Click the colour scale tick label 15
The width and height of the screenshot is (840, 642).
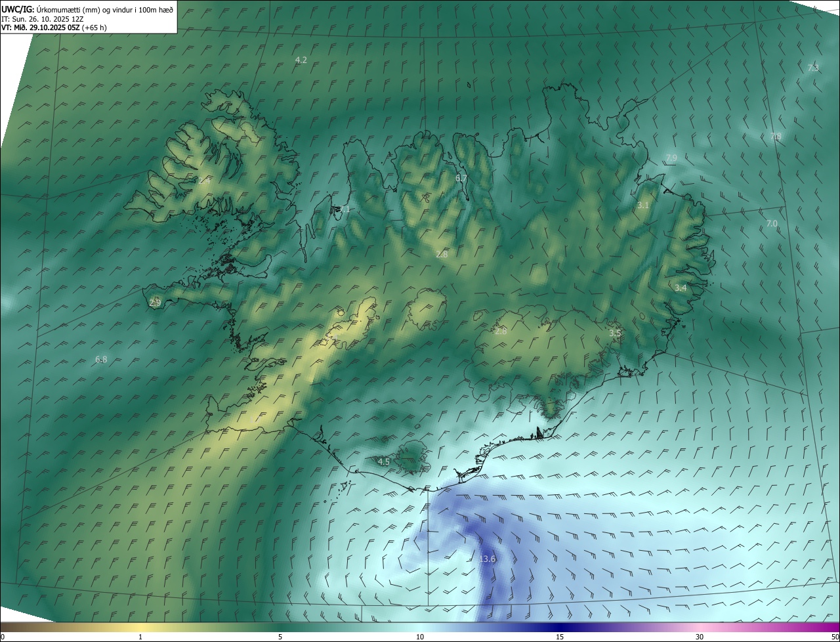(x=560, y=637)
